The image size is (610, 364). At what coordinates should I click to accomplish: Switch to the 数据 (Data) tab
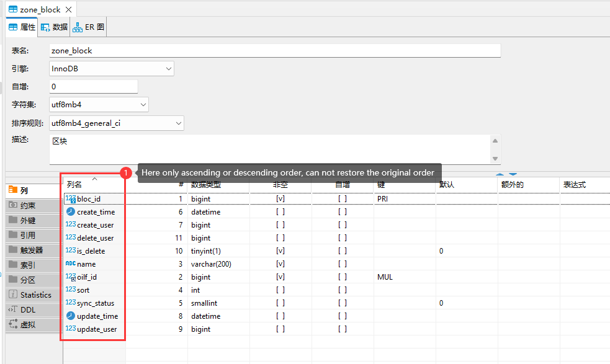(x=53, y=27)
